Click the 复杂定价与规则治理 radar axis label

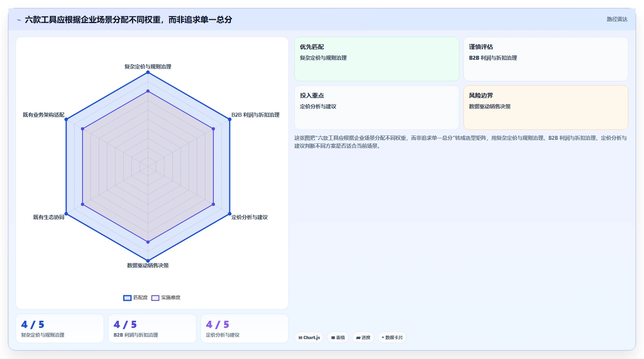coord(148,67)
